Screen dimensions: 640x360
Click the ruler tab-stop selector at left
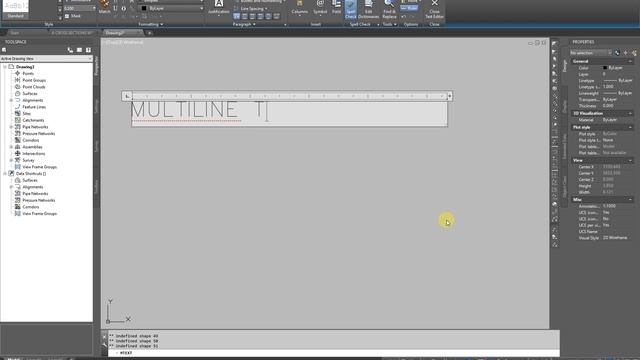pyautogui.click(x=127, y=96)
